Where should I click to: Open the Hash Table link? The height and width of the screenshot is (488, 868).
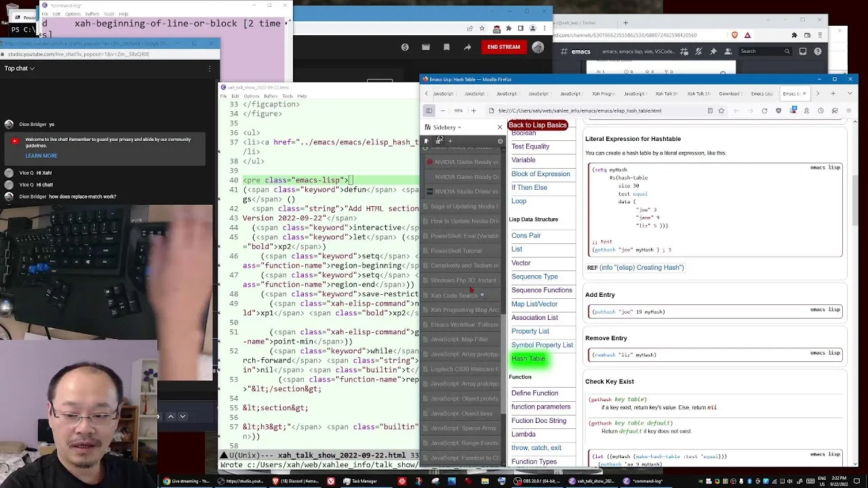(x=528, y=359)
